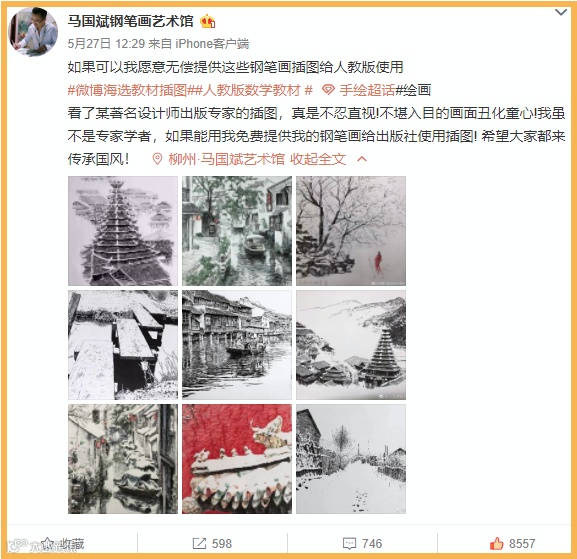
Task: Open the red wall snowy roof image
Action: pyautogui.click(x=237, y=459)
